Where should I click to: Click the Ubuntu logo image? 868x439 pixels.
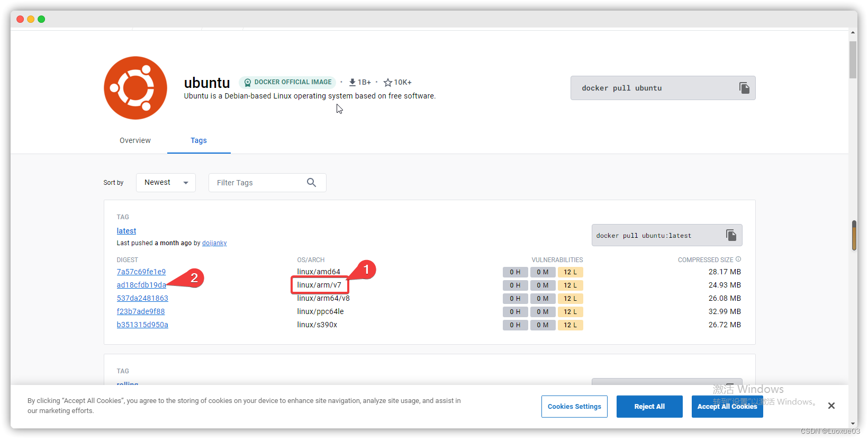135,88
